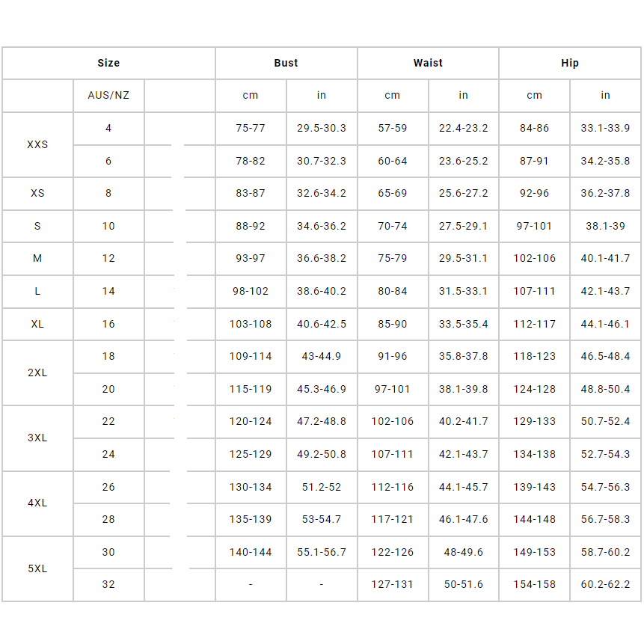The image size is (644, 644).
Task: Click the XS size row label
Action: click(x=37, y=193)
